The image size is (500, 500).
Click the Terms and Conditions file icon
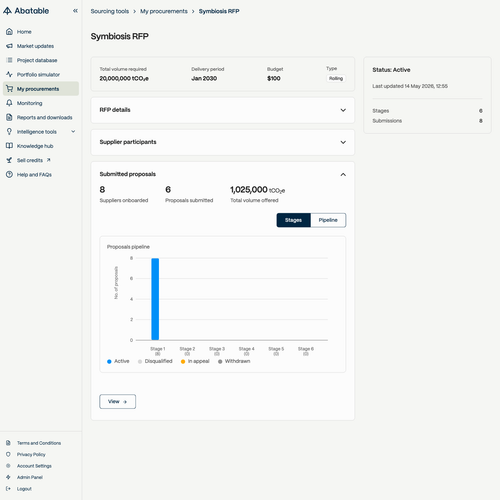[8, 443]
